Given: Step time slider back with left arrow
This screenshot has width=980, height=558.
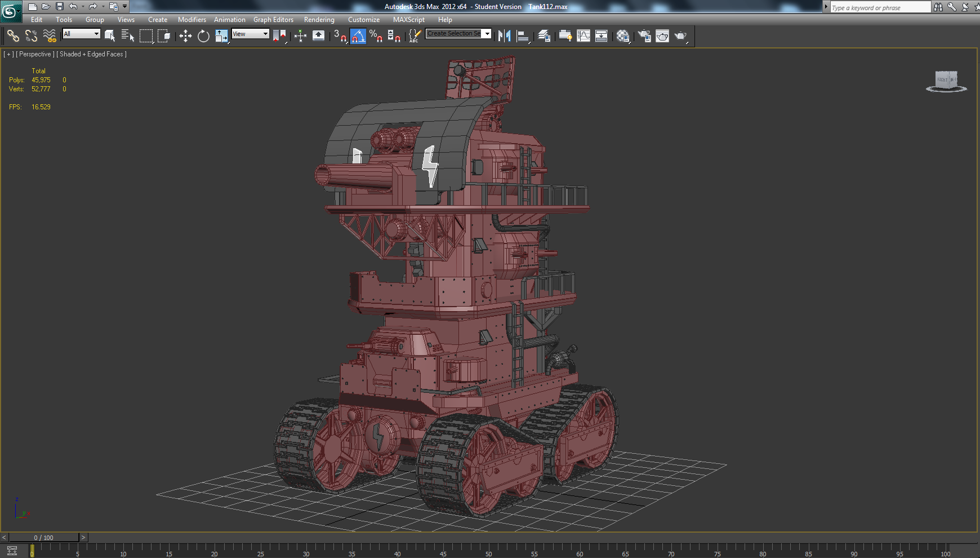Looking at the screenshot, I should click(x=4, y=538).
